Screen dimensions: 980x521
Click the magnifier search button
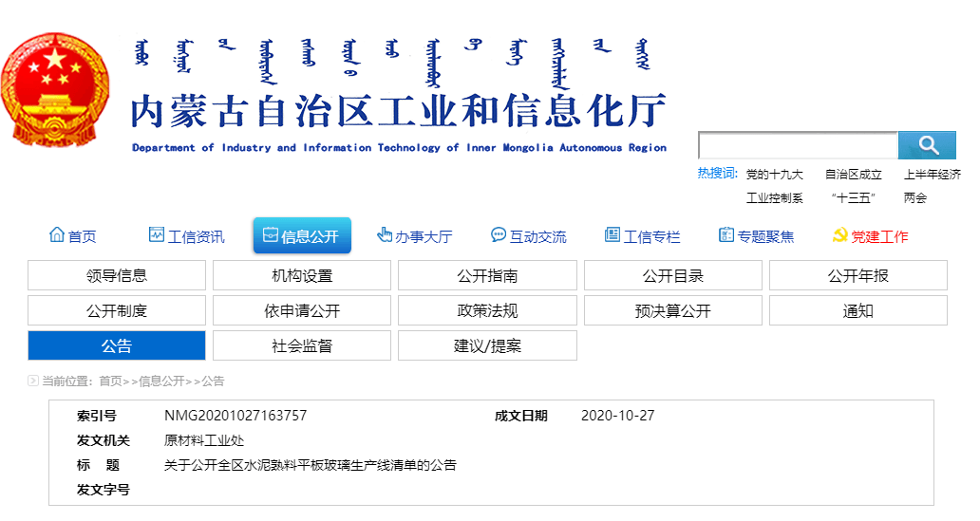[x=927, y=145]
